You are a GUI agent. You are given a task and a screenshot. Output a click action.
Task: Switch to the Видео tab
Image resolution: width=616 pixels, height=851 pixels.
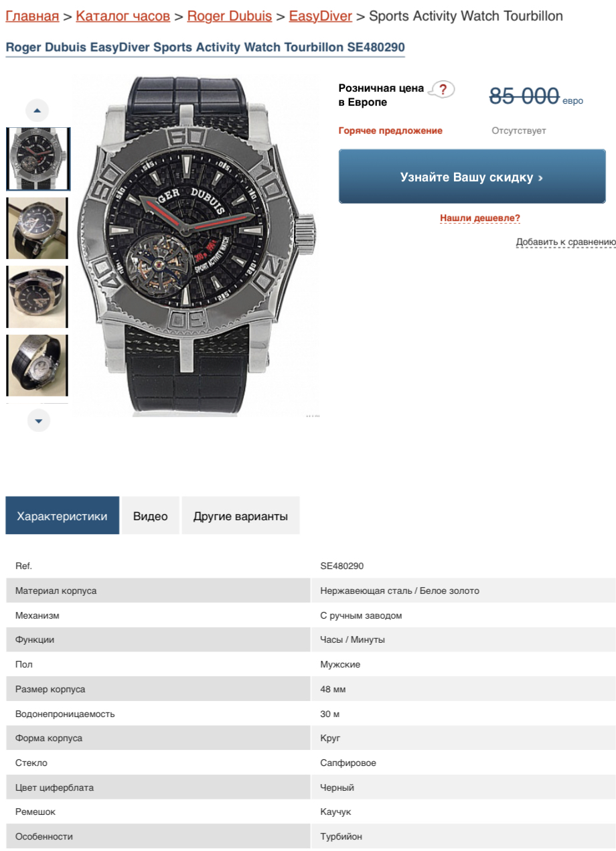(x=151, y=516)
